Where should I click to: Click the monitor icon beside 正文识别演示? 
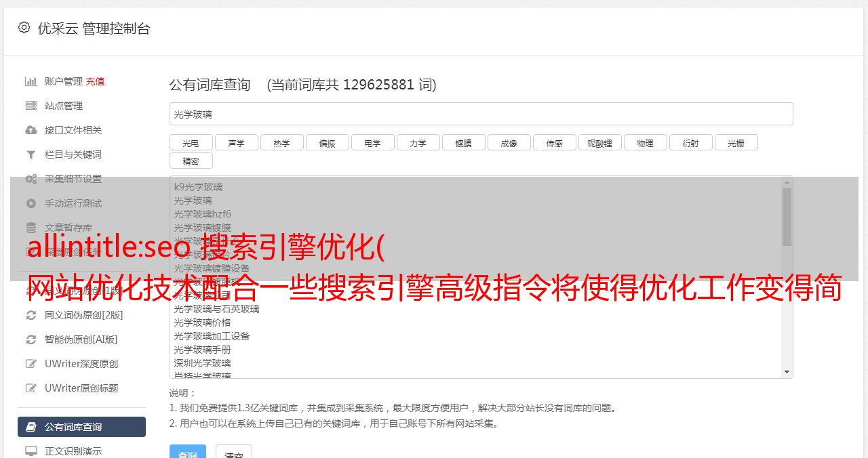[x=31, y=451]
